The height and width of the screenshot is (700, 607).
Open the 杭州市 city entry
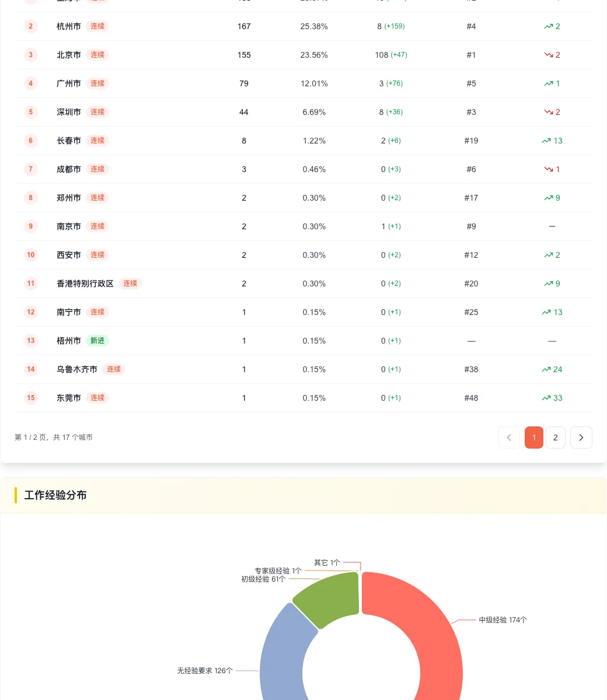coord(68,26)
